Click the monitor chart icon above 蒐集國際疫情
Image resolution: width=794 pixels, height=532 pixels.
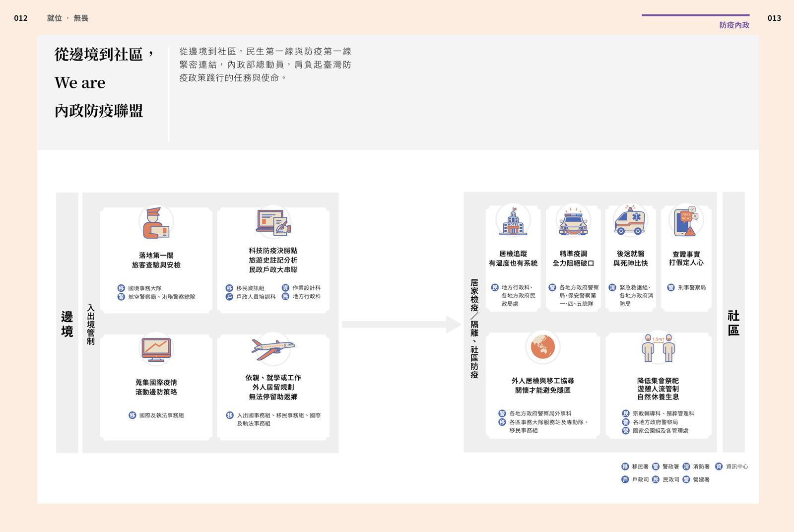tap(156, 350)
